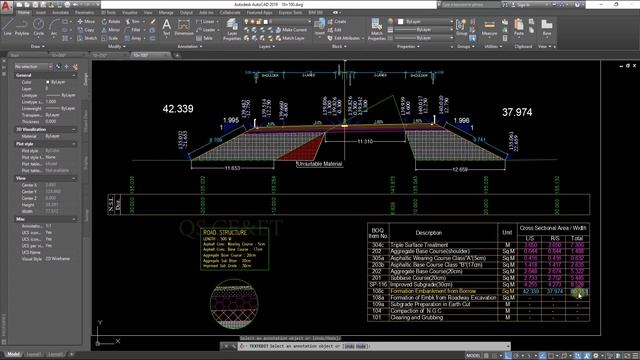Screen dimensions: 640x360
Task: Click the Rotate tool
Action: 111,21
